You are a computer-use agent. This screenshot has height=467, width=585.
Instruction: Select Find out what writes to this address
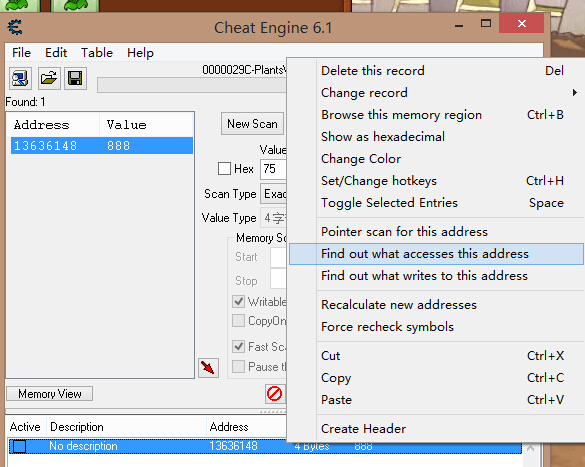pos(436,276)
